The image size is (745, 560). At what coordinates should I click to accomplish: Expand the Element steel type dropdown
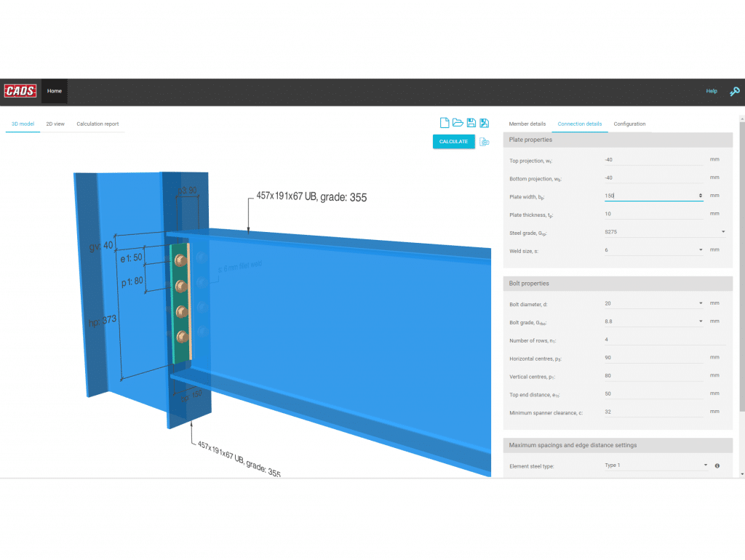[x=704, y=465]
